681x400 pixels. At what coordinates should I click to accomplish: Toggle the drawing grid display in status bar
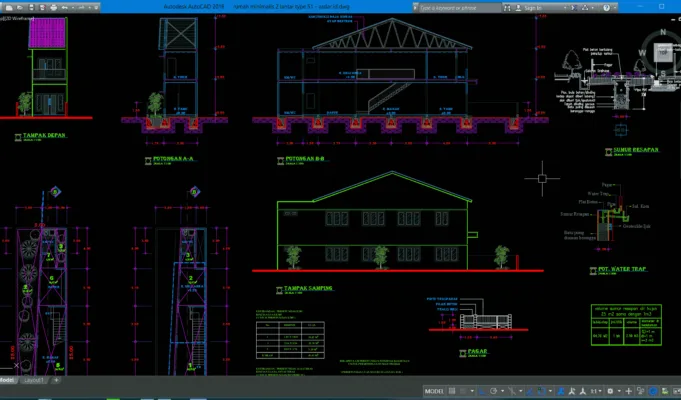(x=452, y=391)
